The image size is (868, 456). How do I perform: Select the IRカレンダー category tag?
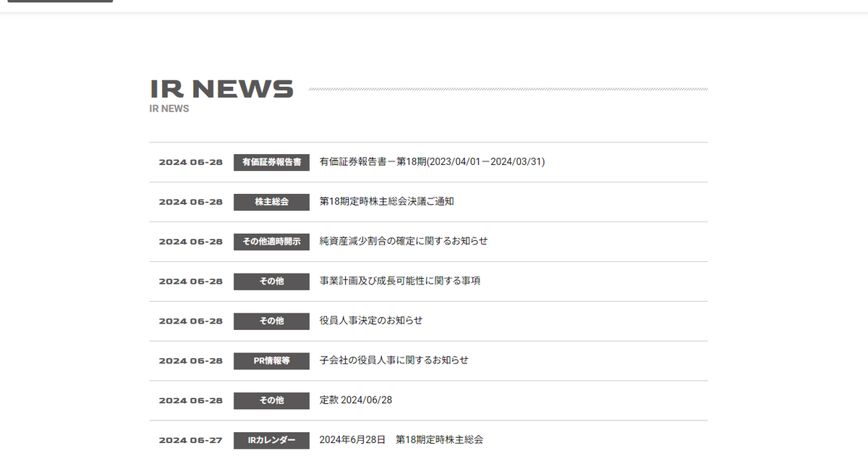click(x=271, y=440)
